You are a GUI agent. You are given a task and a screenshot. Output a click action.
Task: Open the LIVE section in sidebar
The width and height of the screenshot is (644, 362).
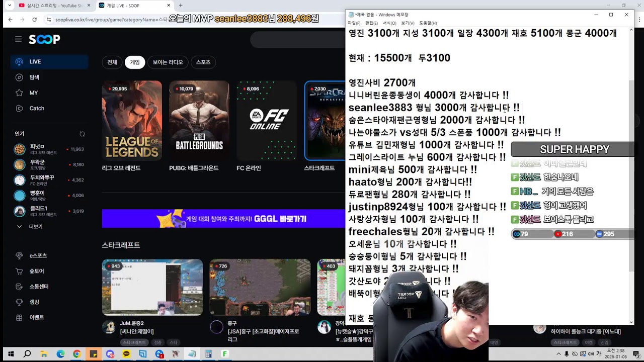49,62
